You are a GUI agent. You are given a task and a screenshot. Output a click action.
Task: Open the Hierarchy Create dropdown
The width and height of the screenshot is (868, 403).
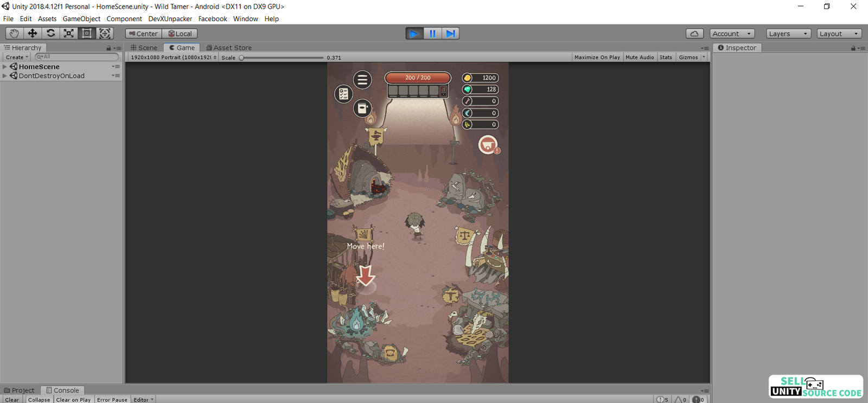click(17, 57)
